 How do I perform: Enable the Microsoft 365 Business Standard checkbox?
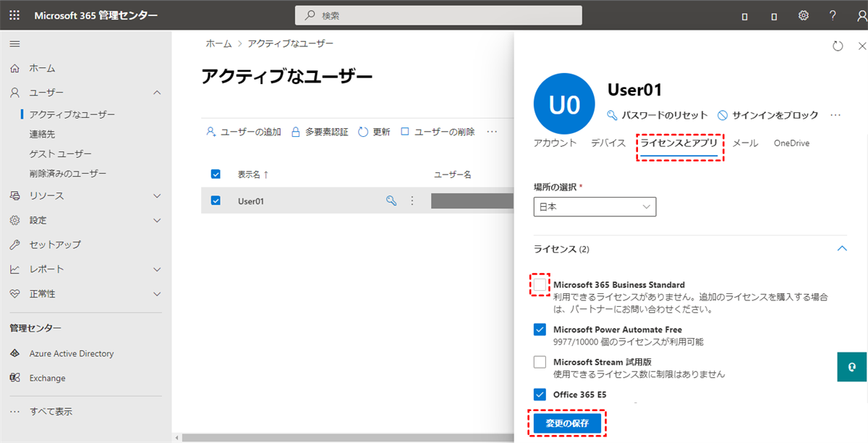pyautogui.click(x=540, y=285)
